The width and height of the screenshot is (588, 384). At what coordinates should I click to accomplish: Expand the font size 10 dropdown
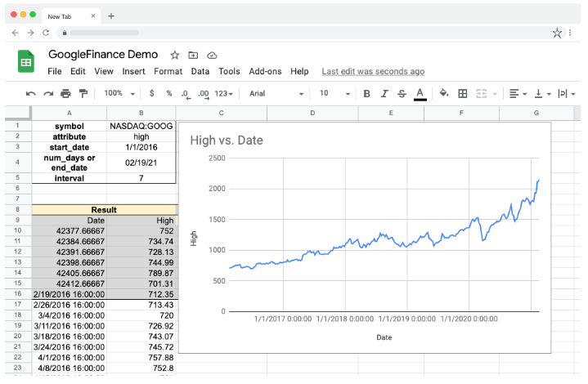(334, 94)
